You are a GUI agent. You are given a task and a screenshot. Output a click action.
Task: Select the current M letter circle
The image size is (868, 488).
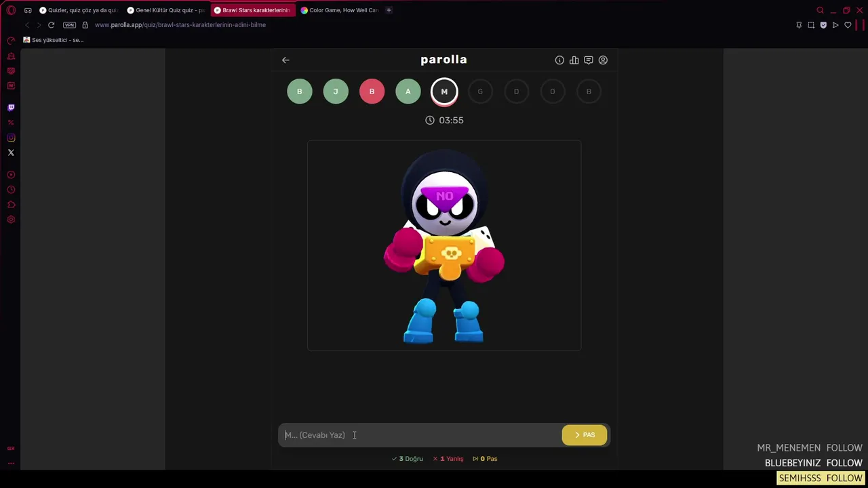click(444, 91)
